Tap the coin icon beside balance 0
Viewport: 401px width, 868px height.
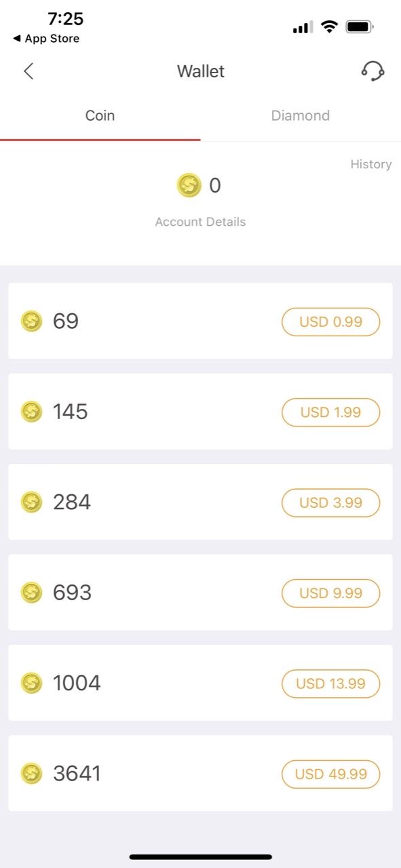click(x=189, y=185)
